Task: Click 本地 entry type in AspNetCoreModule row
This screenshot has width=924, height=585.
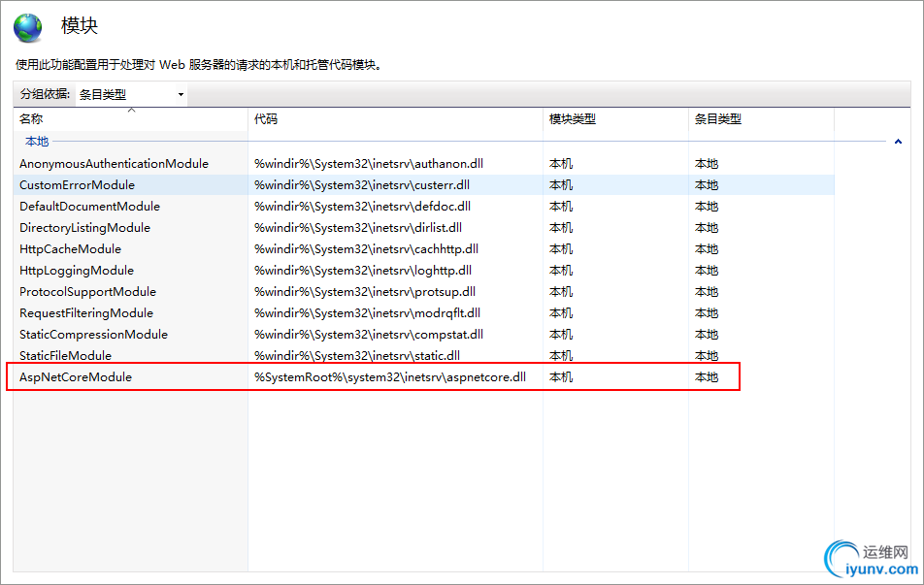Action: click(707, 377)
